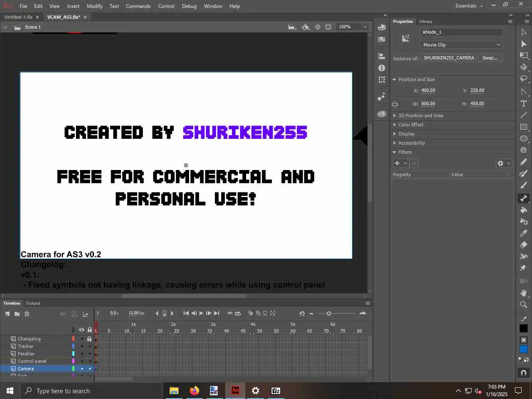Select the Oval tool
Viewport: 532px width, 399px height.
click(x=524, y=138)
